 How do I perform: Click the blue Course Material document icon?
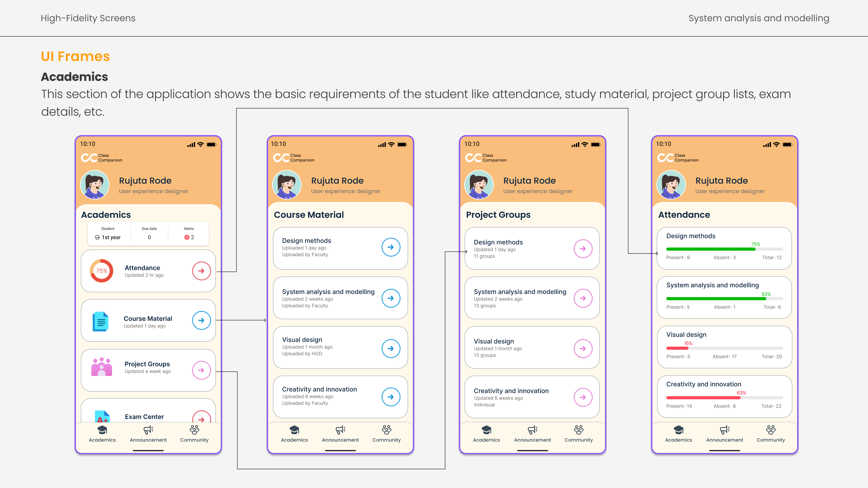[100, 321]
